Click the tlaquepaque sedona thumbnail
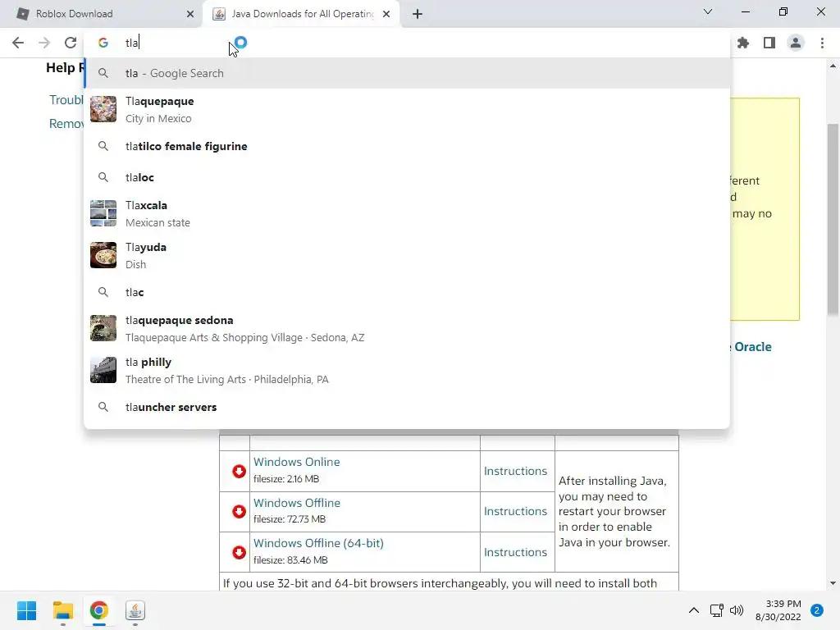This screenshot has height=630, width=840. coord(103,328)
